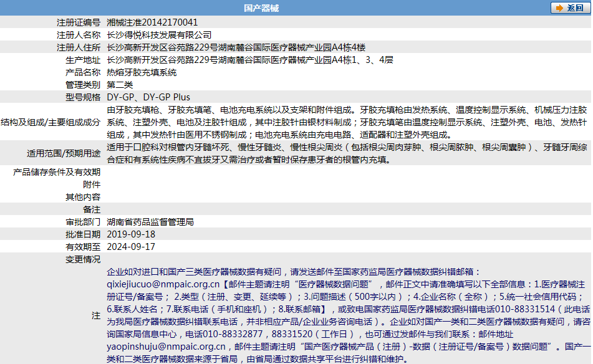The width and height of the screenshot is (593, 364).
Task: Select approval date 2019-09-18
Action: (131, 234)
